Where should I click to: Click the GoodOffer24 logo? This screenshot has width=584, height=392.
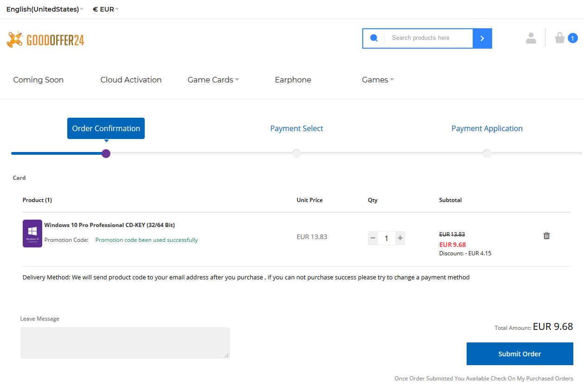click(45, 40)
